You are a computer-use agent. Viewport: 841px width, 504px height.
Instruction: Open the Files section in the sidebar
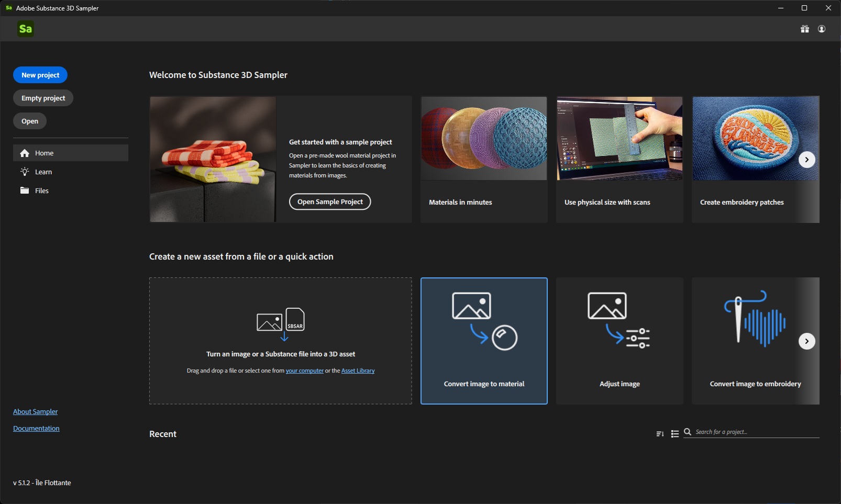coord(41,191)
